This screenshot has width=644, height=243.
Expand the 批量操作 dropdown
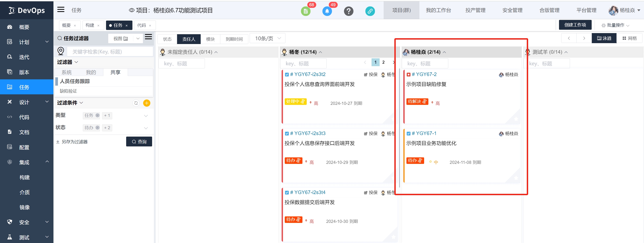coord(615,25)
